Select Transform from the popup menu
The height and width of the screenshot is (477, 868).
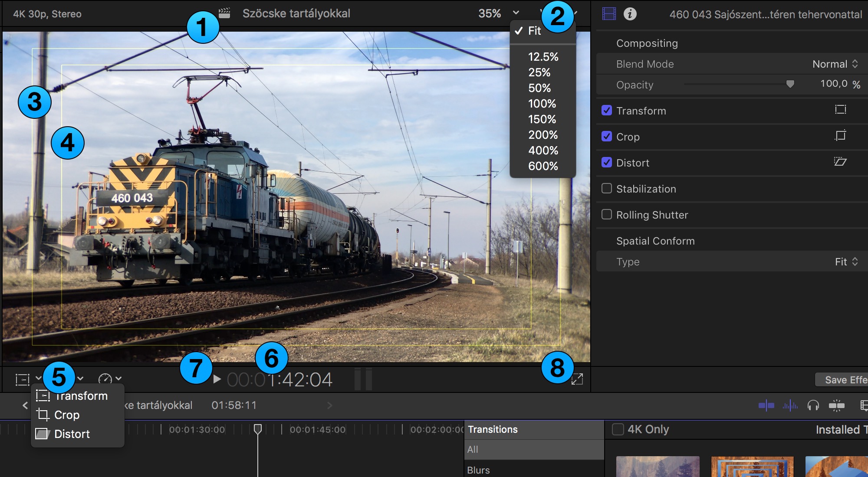78,396
